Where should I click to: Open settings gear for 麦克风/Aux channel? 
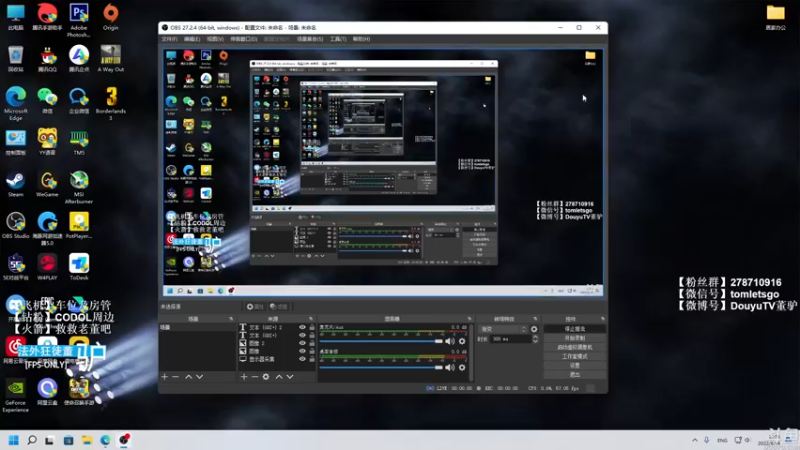(462, 341)
